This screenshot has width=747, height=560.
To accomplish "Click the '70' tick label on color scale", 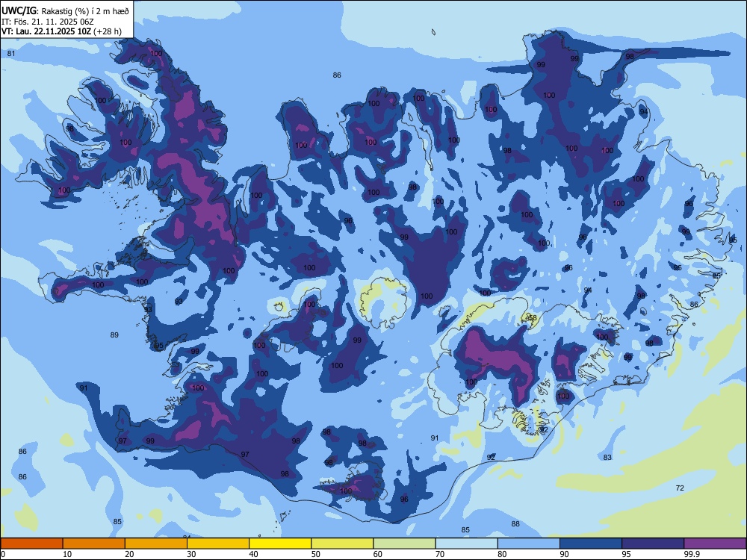I will tap(440, 554).
